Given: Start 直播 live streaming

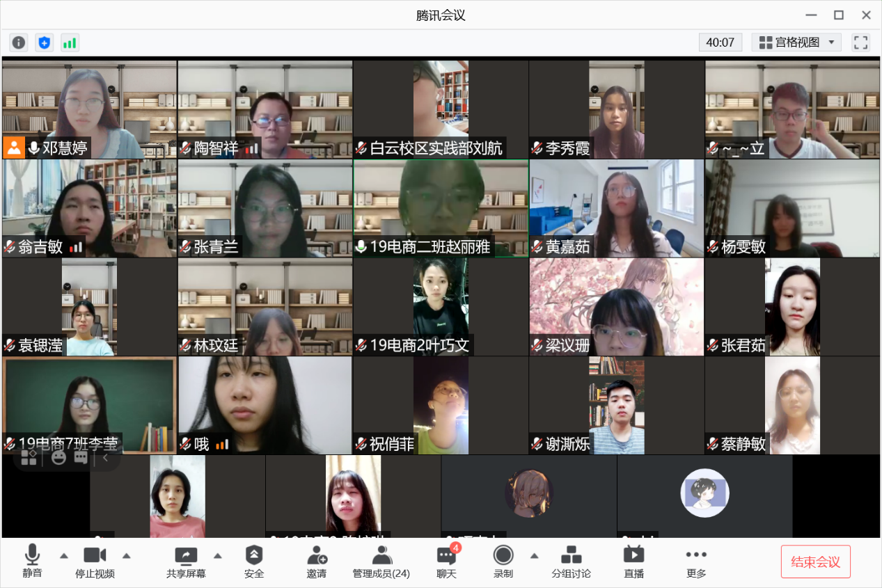Looking at the screenshot, I should 633,562.
